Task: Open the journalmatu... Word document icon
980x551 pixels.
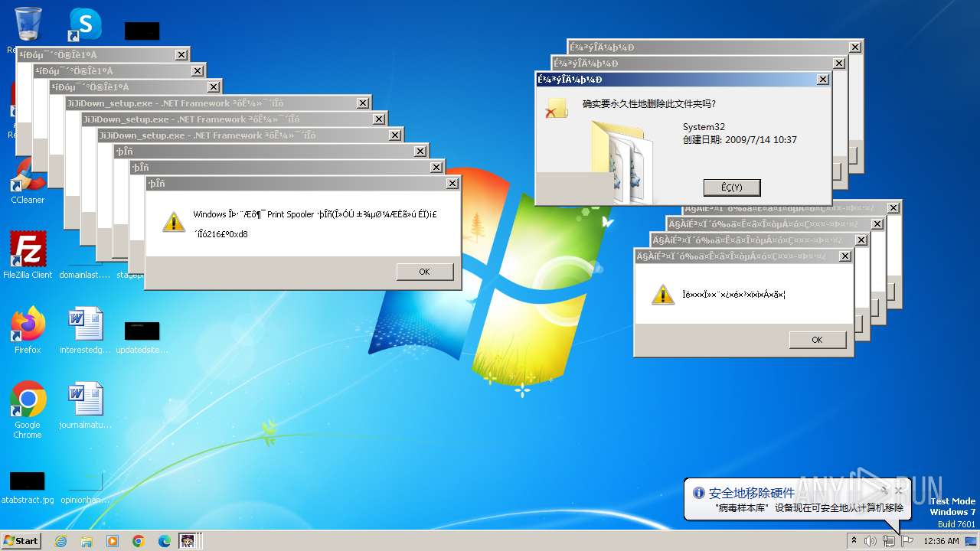Action: (x=85, y=405)
